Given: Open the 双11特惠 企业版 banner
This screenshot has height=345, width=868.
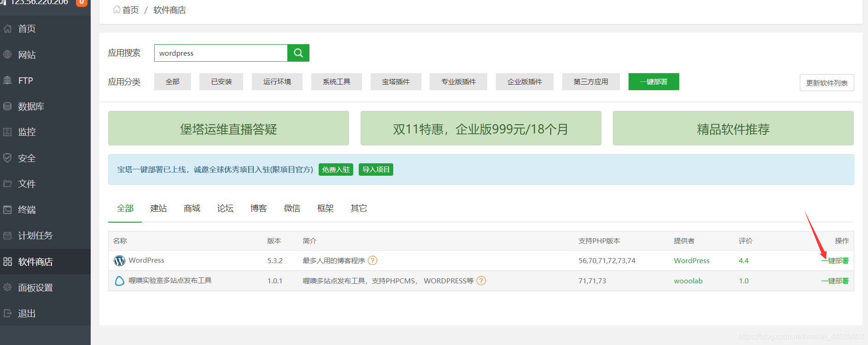Looking at the screenshot, I should tap(481, 128).
